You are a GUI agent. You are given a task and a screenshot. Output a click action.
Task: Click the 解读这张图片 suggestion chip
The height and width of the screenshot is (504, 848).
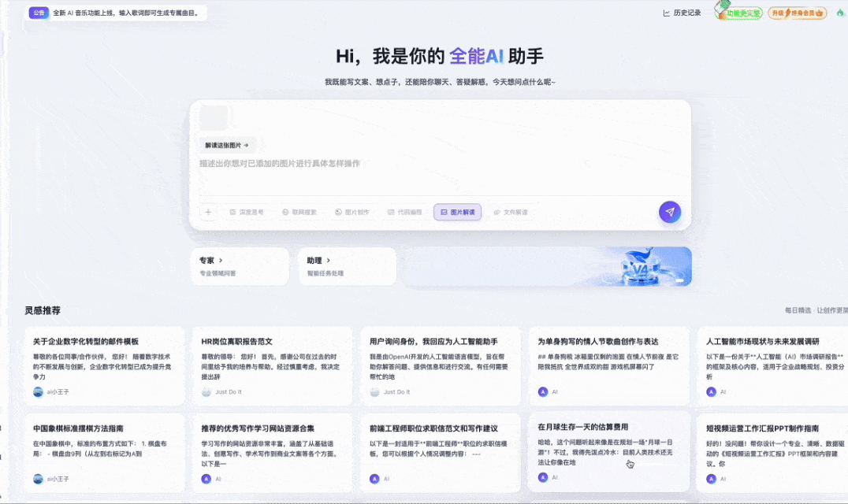tap(227, 146)
